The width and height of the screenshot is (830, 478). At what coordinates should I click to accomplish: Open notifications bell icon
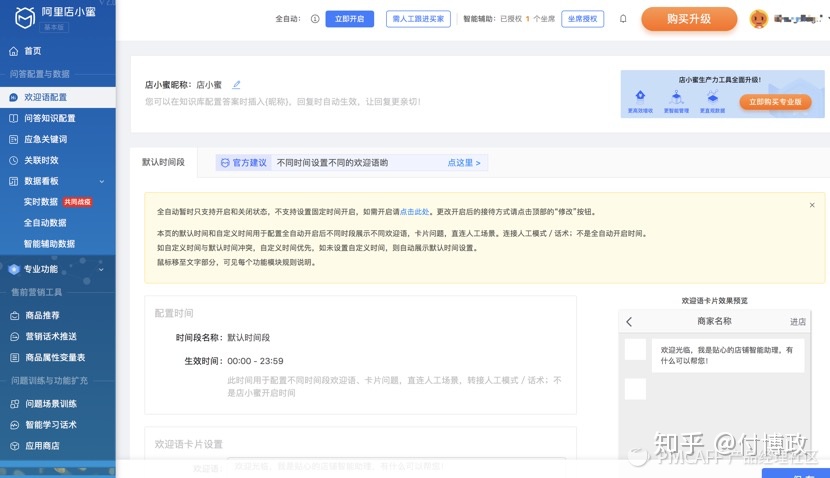(623, 19)
